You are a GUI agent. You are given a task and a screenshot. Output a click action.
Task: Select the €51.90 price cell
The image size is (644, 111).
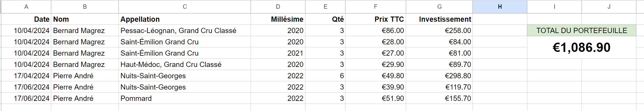pyautogui.click(x=376, y=98)
